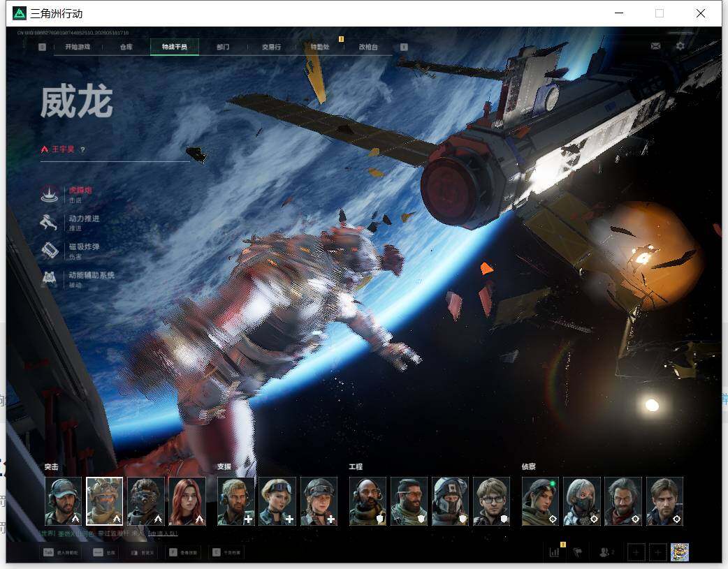Click the right key-hint icon after 改枪台
This screenshot has width=728, height=569.
[x=404, y=47]
